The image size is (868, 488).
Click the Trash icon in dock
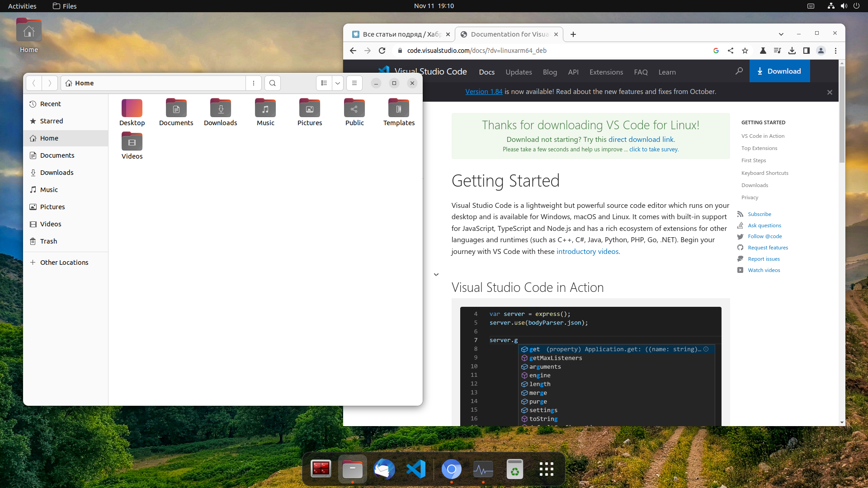click(514, 469)
